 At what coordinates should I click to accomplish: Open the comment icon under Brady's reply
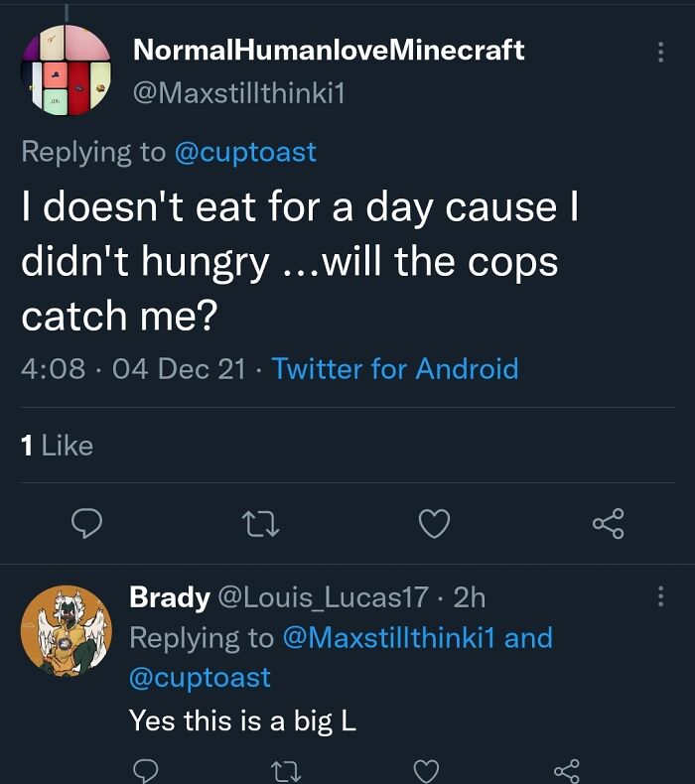pyautogui.click(x=146, y=770)
